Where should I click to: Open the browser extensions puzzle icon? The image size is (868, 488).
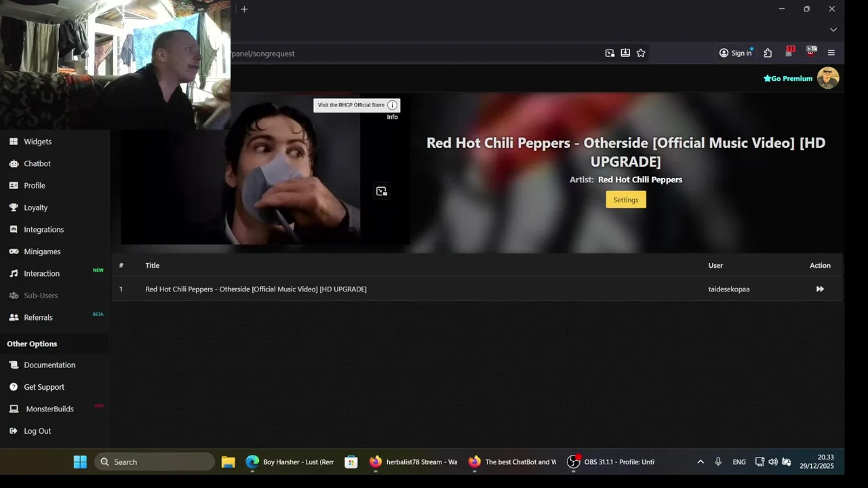point(768,53)
